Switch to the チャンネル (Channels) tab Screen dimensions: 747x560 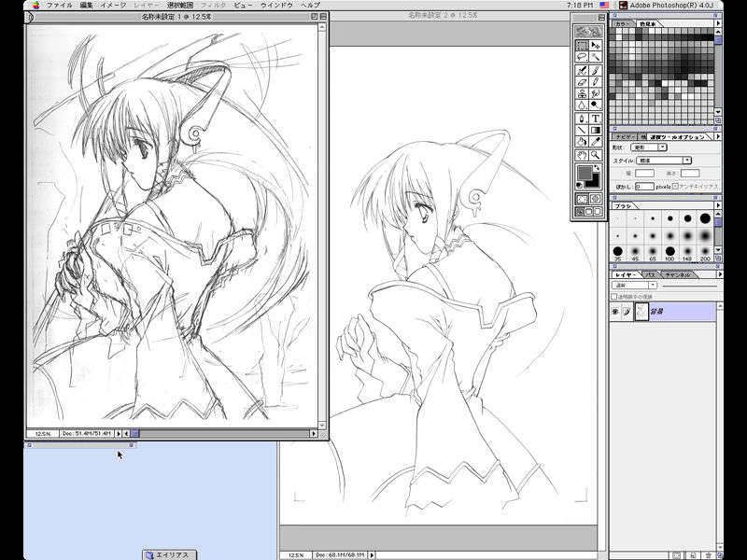tap(677, 274)
